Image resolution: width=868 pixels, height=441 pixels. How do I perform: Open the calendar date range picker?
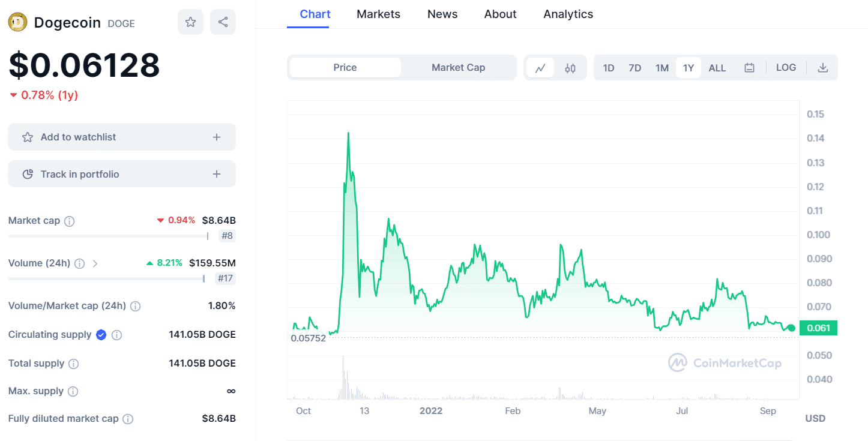coord(749,68)
